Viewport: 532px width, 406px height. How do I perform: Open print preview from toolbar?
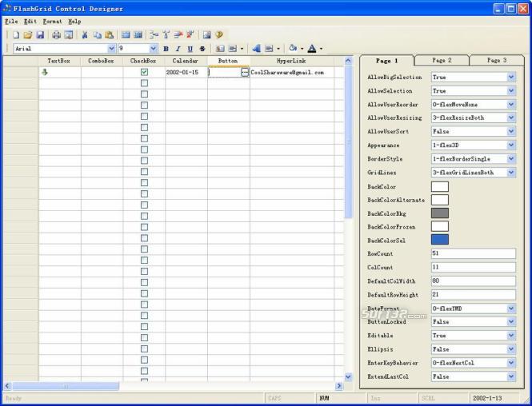[x=69, y=35]
